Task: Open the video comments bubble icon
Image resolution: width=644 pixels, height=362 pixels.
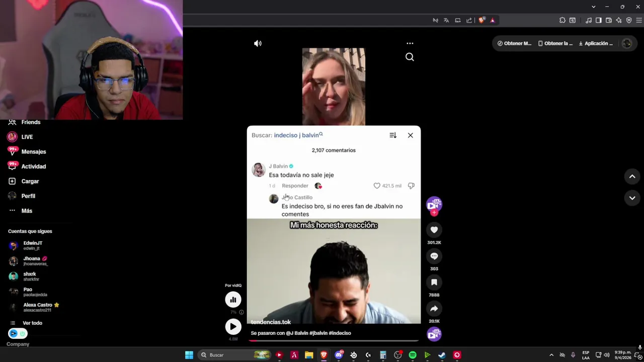Action: [434, 256]
